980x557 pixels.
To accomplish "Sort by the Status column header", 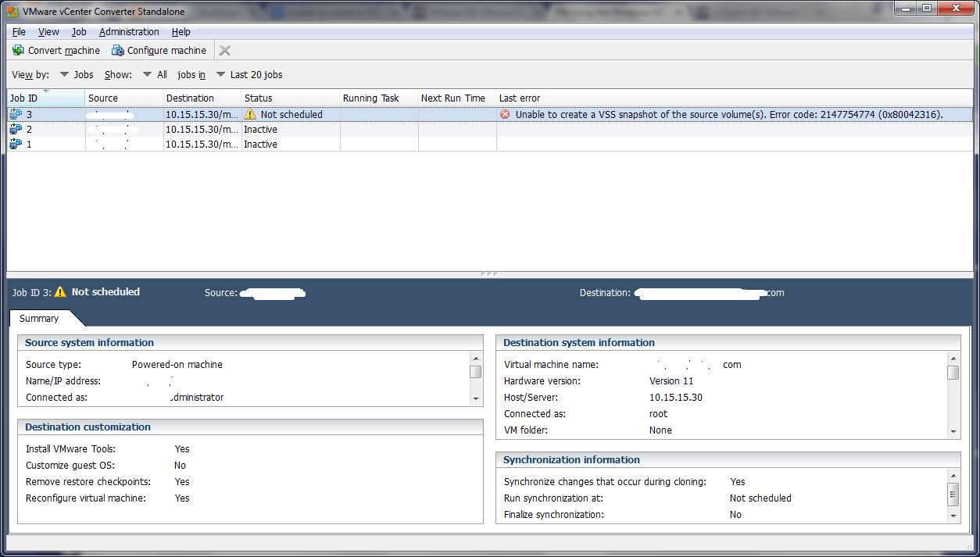I will pyautogui.click(x=291, y=98).
